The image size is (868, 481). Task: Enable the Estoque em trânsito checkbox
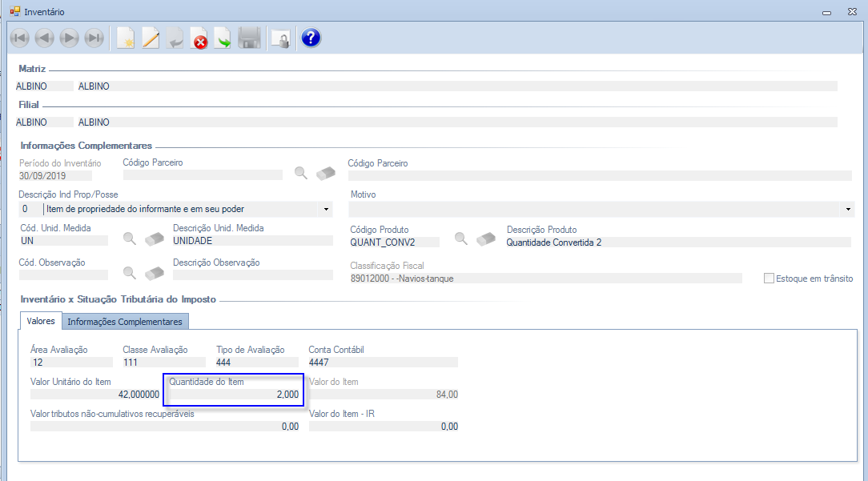pyautogui.click(x=769, y=279)
